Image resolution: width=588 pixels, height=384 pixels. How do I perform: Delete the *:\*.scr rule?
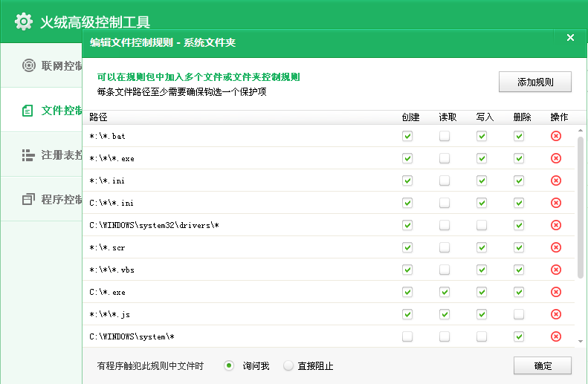coord(556,247)
